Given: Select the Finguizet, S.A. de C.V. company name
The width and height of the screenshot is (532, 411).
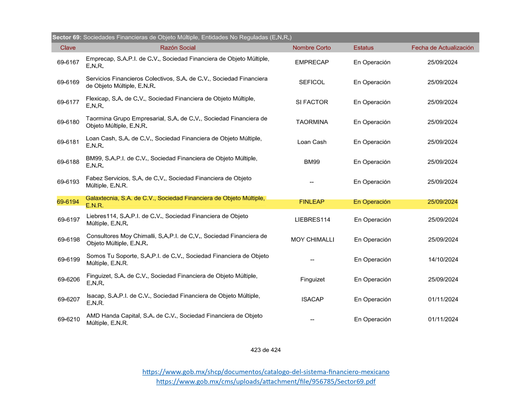Looking at the screenshot, I should (172, 280).
